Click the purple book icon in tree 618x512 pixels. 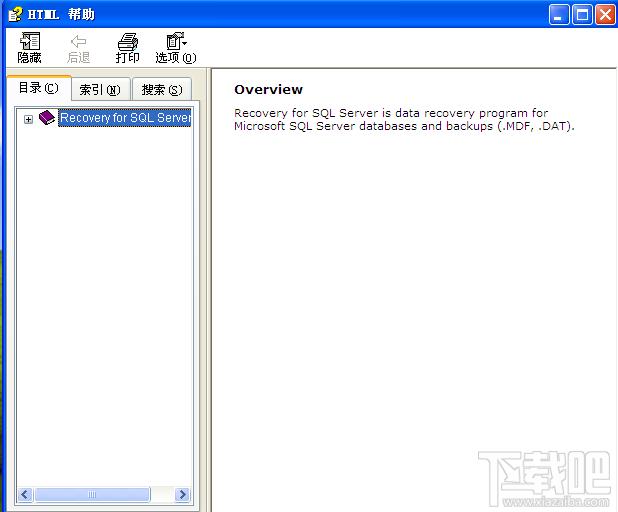pyautogui.click(x=47, y=117)
